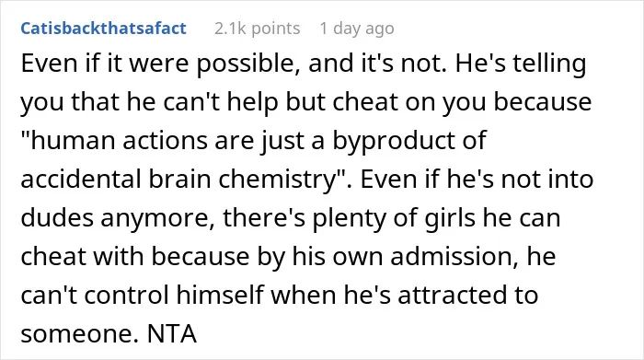This screenshot has width=644, height=360.
Task: Click the phrase "can't control himself"
Action: pos(142,295)
